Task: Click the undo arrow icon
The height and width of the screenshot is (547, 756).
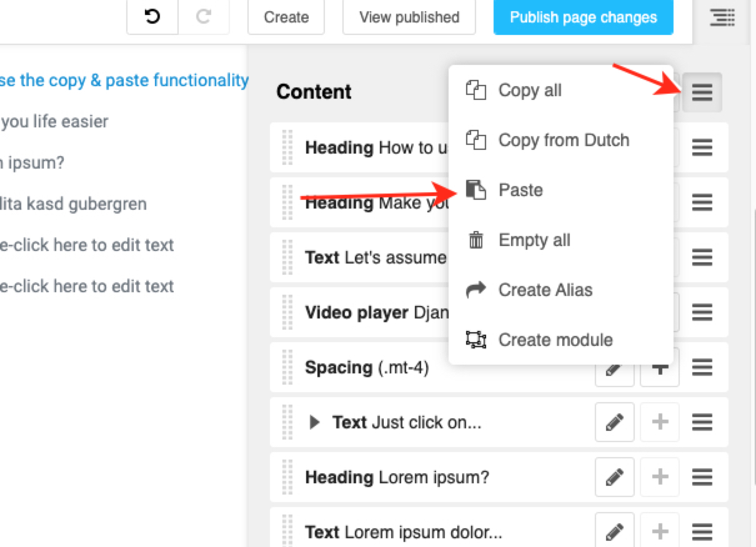Action: pos(152,17)
